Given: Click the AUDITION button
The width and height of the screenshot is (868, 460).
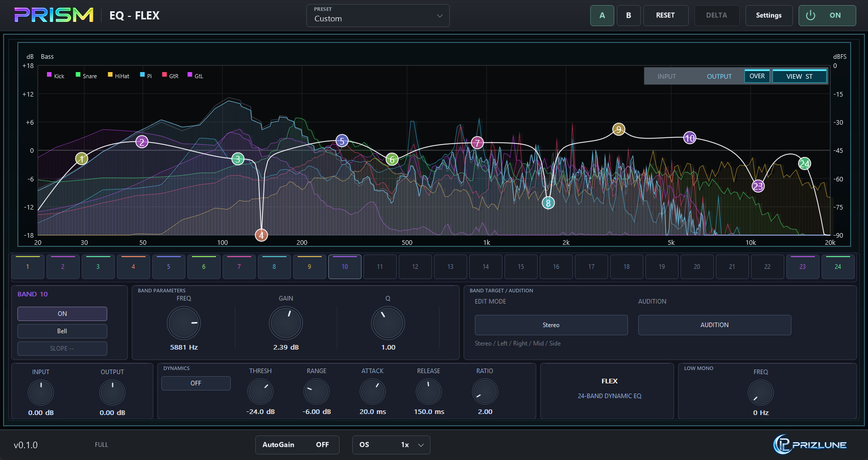Looking at the screenshot, I should pyautogui.click(x=715, y=325).
